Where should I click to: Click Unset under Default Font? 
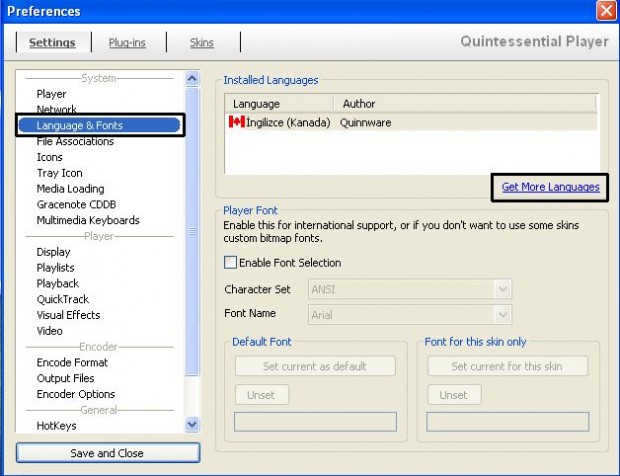coord(262,395)
